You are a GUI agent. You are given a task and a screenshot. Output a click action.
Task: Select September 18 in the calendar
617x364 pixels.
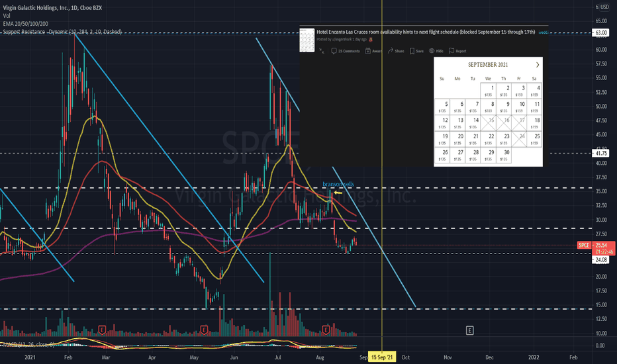coord(534,123)
